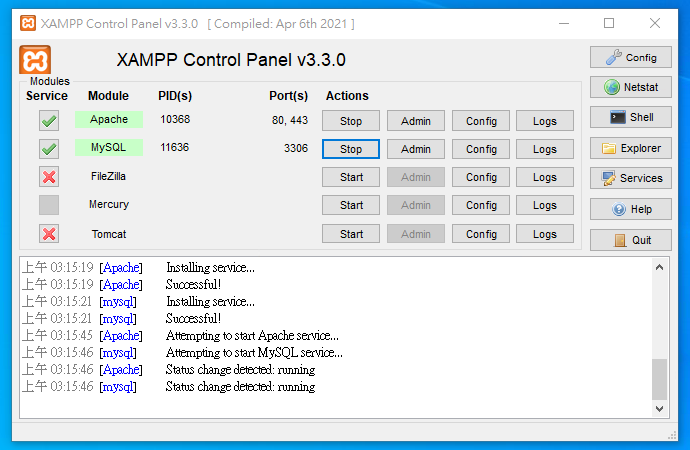Image resolution: width=690 pixels, height=450 pixels.
Task: Start the Mercury module
Action: tap(351, 205)
